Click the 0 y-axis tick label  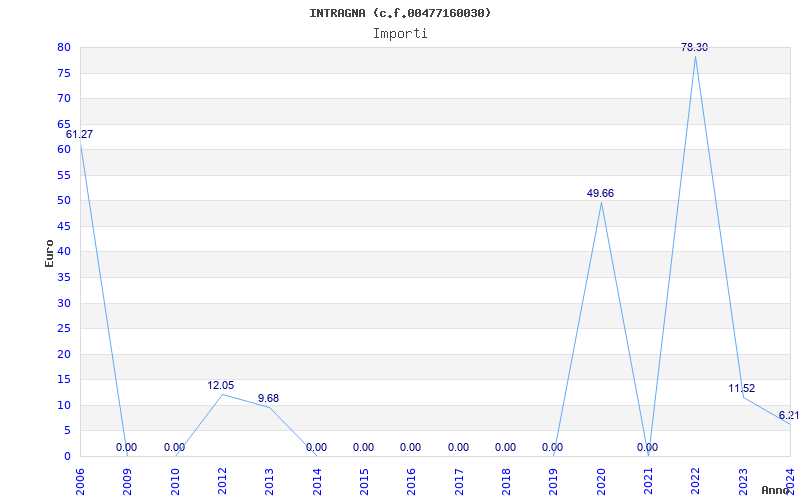(x=67, y=457)
